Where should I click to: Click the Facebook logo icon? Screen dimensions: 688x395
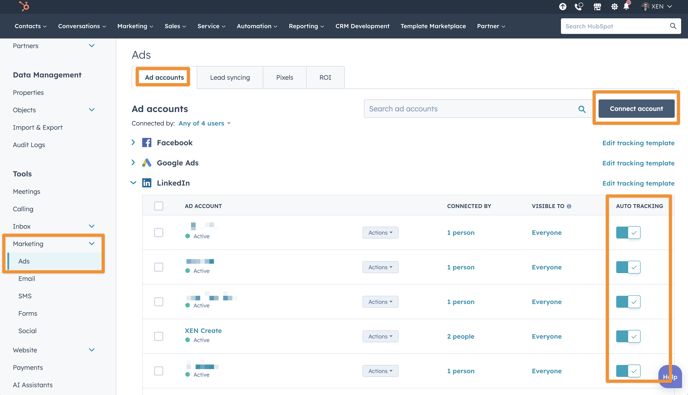147,143
